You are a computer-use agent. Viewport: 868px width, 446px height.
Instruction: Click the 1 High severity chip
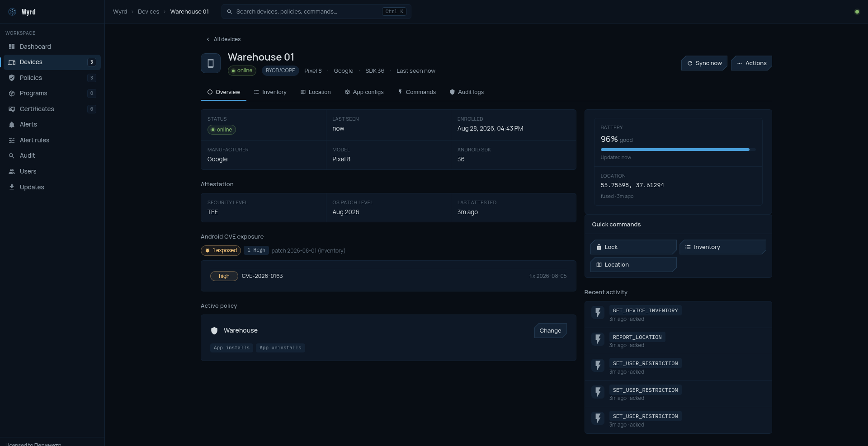tap(256, 250)
